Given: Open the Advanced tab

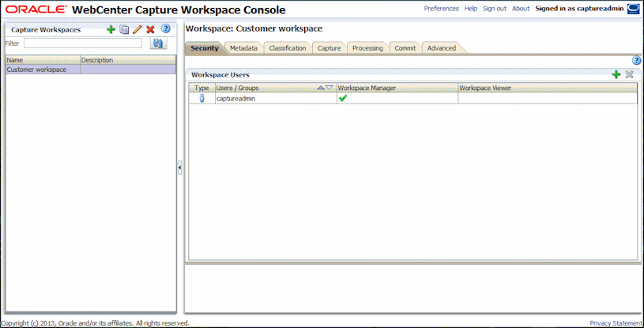Looking at the screenshot, I should click(442, 48).
